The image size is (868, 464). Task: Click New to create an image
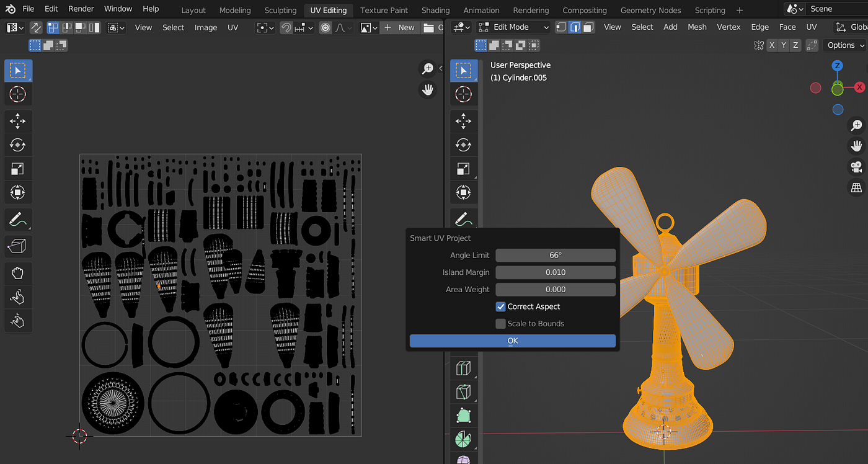pos(400,28)
